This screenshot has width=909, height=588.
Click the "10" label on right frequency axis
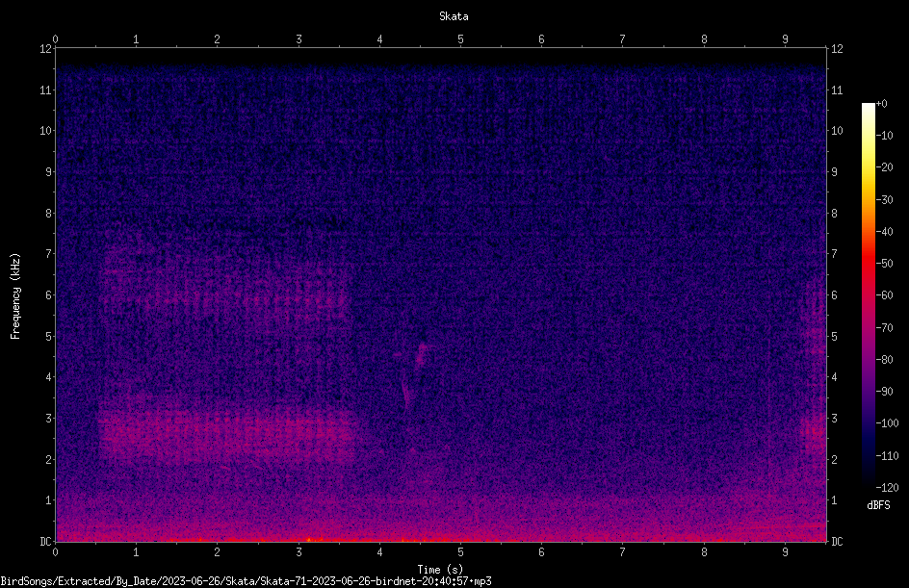(x=837, y=130)
